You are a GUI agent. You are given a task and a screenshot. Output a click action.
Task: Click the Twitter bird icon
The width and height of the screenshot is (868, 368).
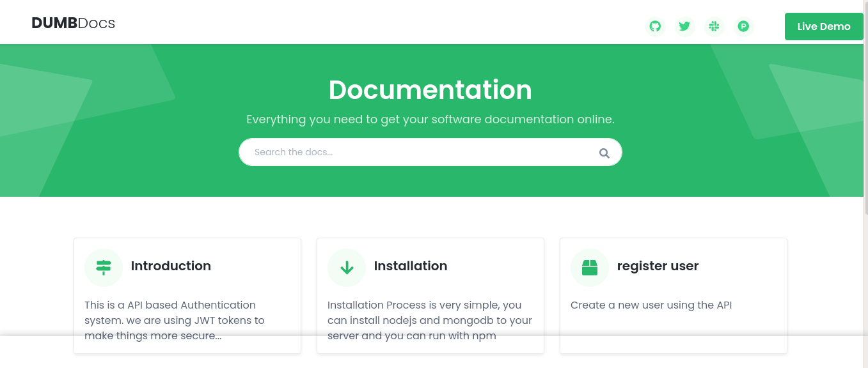[x=684, y=26]
